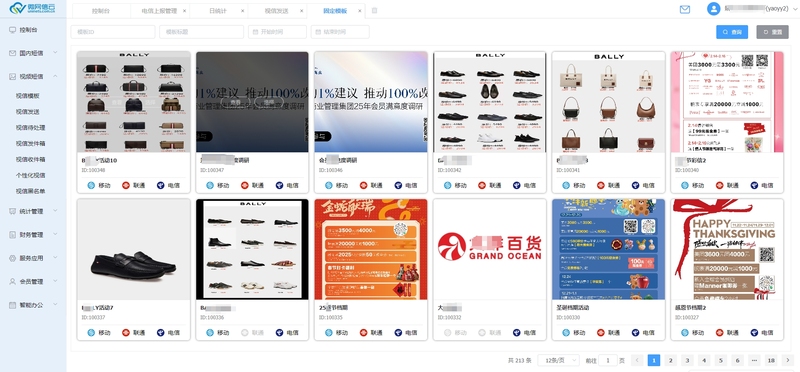Click the trash icon beside the tabs
Screen dimensions: 800x372
click(374, 10)
